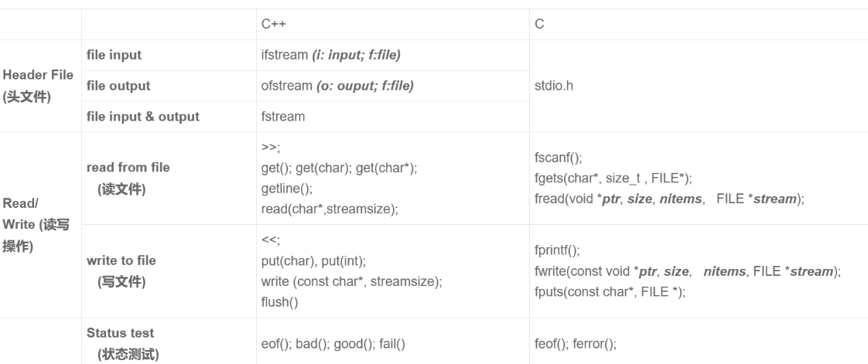
Task: Click the "Status test" label
Action: pos(118,333)
